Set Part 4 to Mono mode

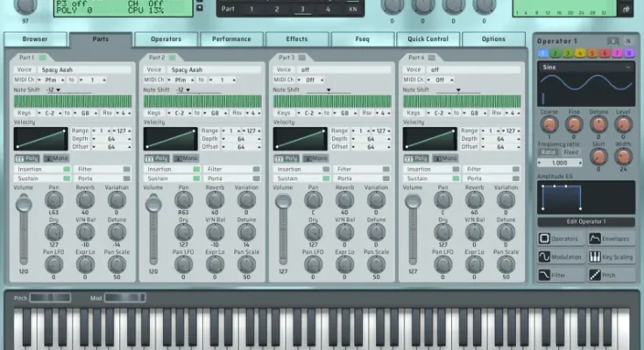(x=445, y=158)
